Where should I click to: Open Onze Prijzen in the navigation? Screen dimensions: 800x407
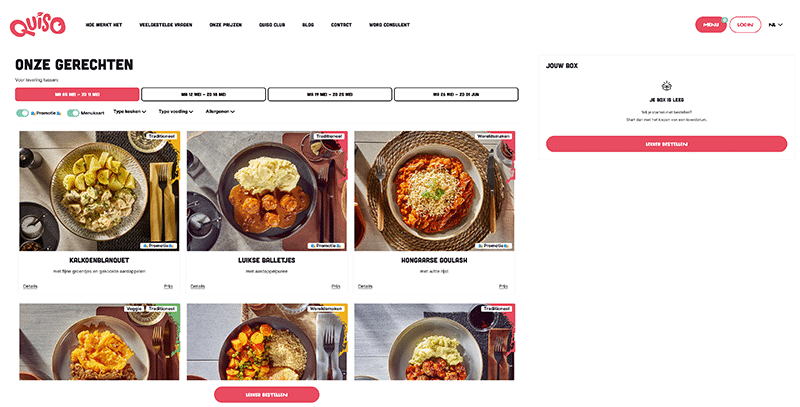pyautogui.click(x=226, y=24)
